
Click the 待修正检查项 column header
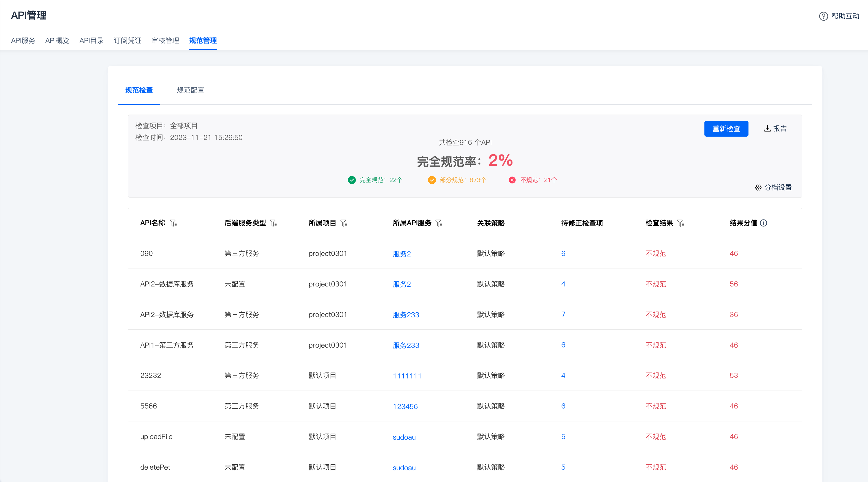pyautogui.click(x=582, y=223)
